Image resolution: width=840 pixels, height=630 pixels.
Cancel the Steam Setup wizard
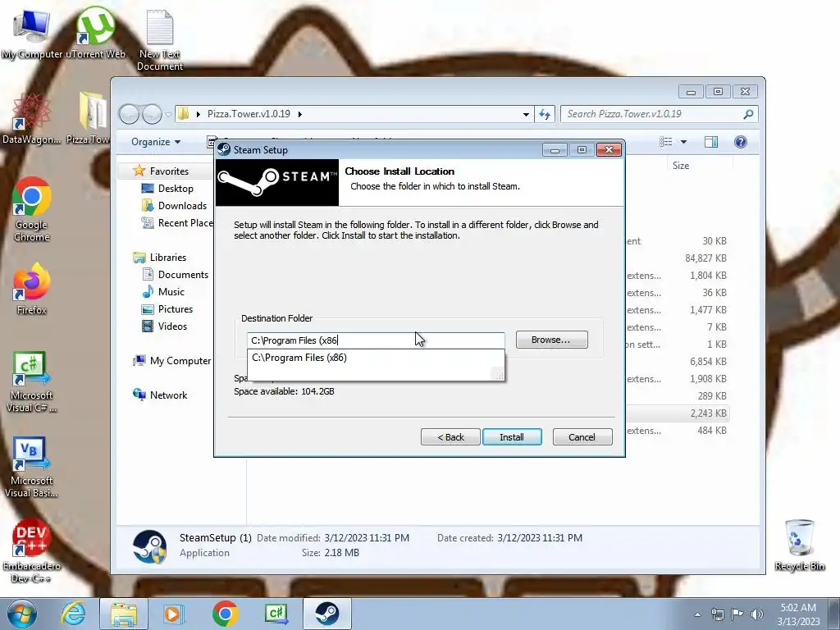(582, 437)
